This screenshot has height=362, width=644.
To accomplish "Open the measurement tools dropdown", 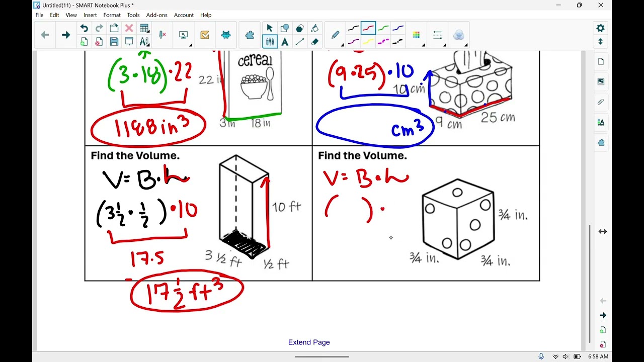I will [144, 42].
